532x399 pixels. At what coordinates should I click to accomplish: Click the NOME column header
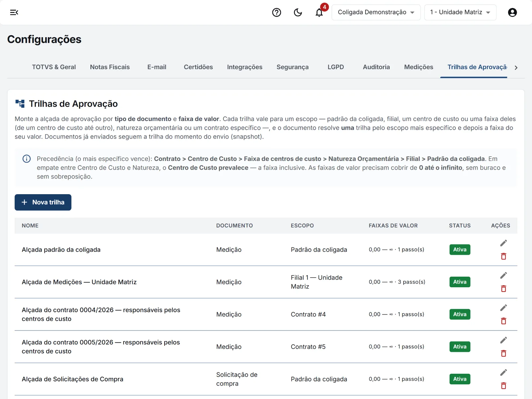[30, 225]
